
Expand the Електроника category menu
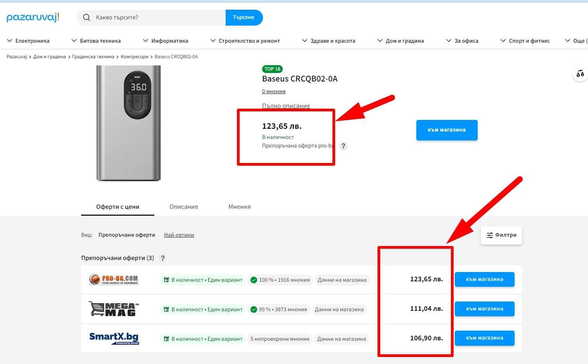pyautogui.click(x=28, y=41)
